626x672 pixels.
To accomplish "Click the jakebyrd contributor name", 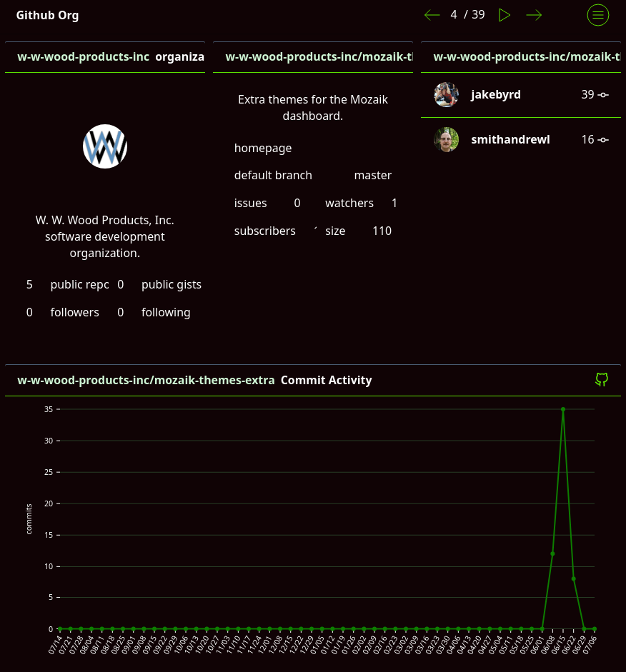I will pyautogui.click(x=496, y=95).
